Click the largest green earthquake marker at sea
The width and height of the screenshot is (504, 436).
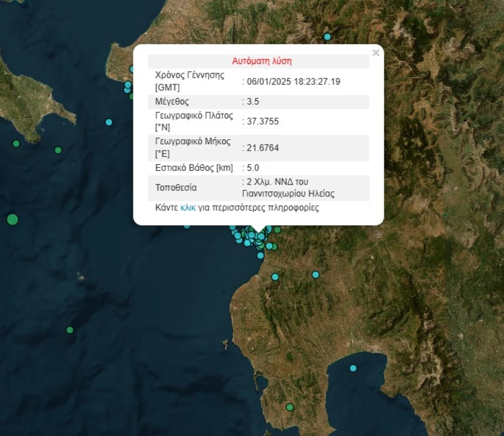pos(12,219)
